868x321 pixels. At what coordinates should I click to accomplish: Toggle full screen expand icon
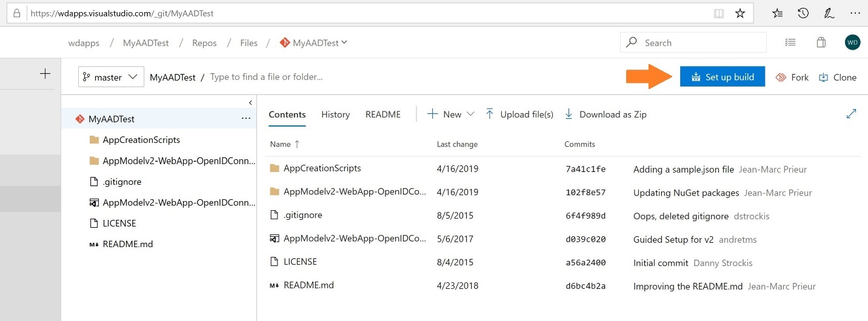(851, 113)
